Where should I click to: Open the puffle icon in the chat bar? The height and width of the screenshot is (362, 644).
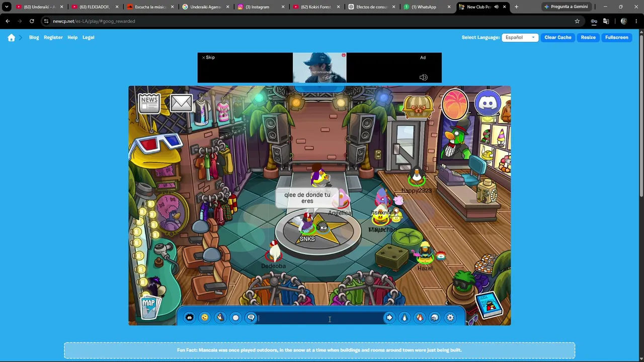coord(189,317)
